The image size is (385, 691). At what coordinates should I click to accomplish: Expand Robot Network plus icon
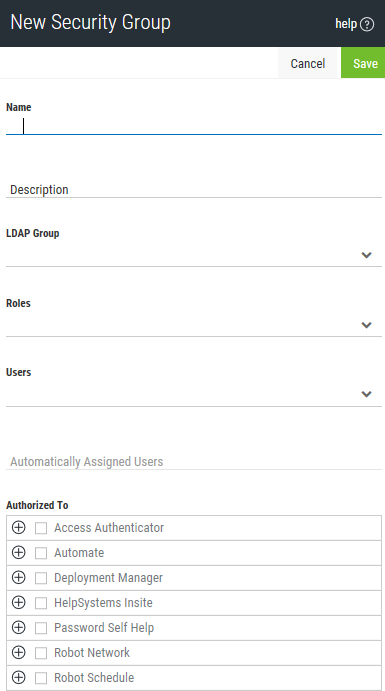pyautogui.click(x=19, y=652)
